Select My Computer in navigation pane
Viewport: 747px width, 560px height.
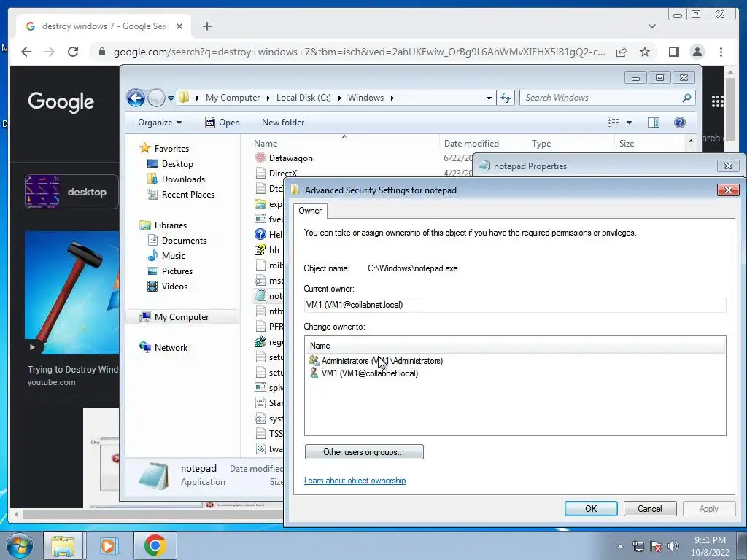pos(182,317)
